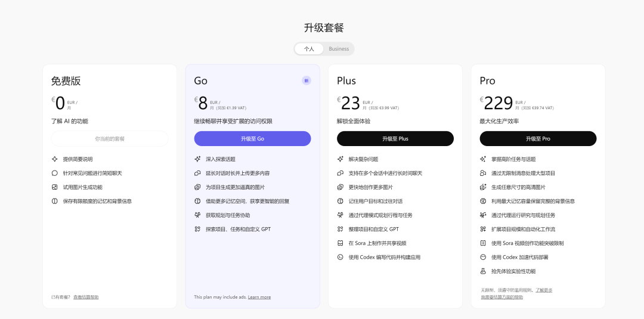The height and width of the screenshot is (319, 644).
Task: Click the 使用 Codex 加速代码部署 feature text
Action: click(519, 258)
